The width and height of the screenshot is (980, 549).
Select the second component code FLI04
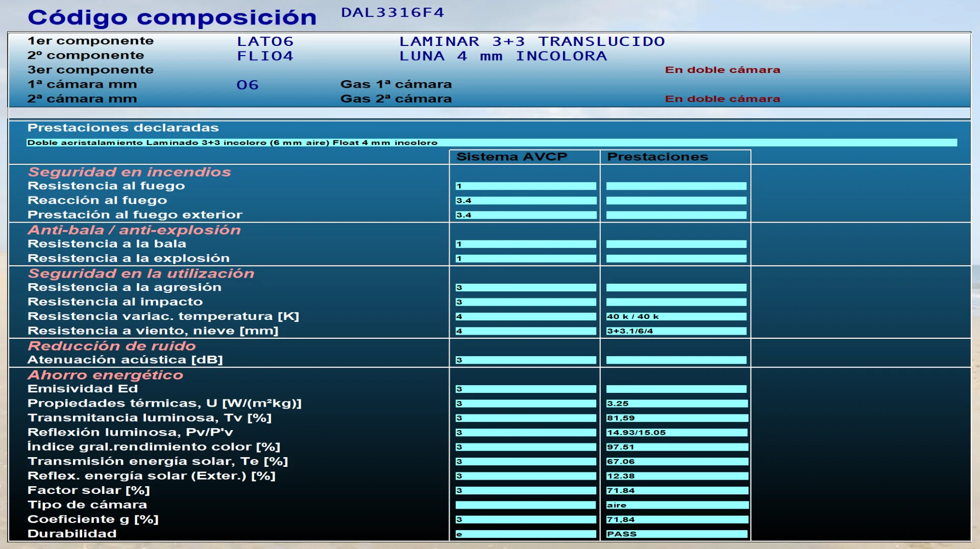265,56
